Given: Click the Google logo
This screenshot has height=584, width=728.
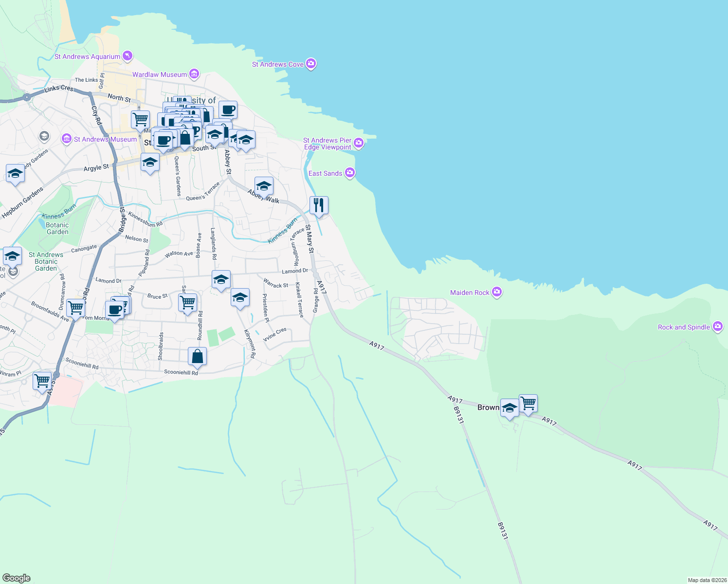Looking at the screenshot, I should (x=17, y=578).
